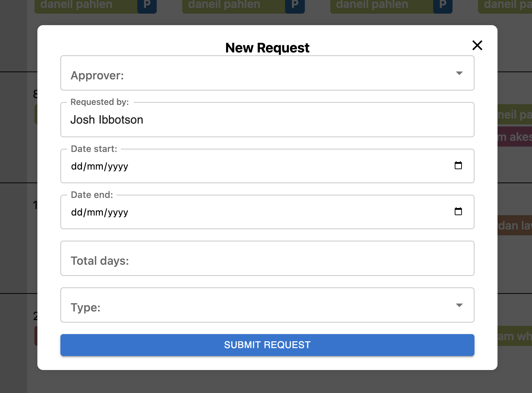Viewport: 532px width, 393px height.
Task: Select the Josh Ibbotson name text
Action: click(x=107, y=120)
